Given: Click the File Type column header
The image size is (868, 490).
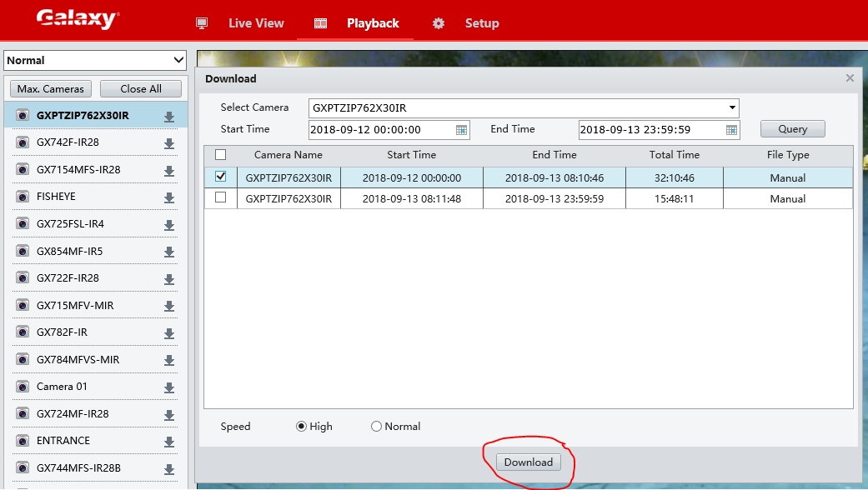Looking at the screenshot, I should point(788,155).
